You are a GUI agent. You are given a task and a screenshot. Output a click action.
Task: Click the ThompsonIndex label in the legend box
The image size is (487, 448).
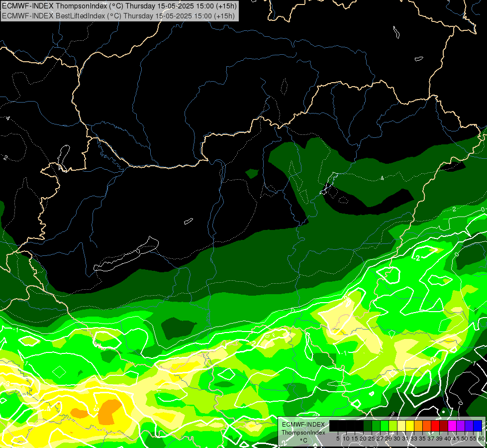tap(303, 433)
